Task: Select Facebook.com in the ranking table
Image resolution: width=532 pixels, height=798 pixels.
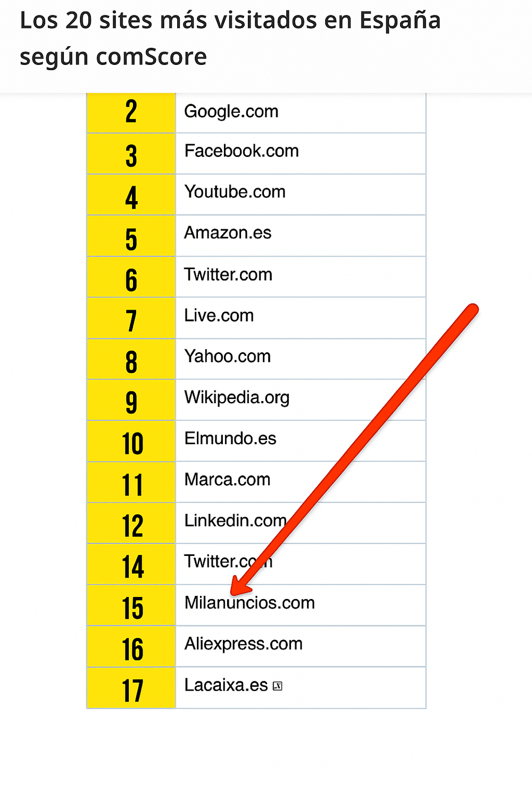Action: pyautogui.click(x=241, y=151)
